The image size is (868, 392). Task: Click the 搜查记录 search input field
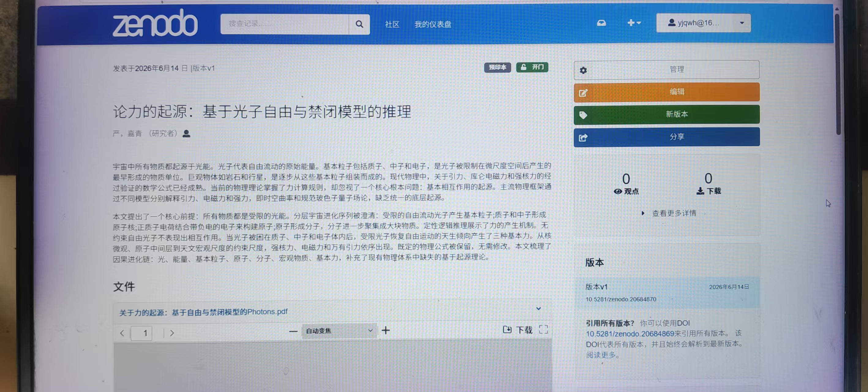click(x=285, y=24)
